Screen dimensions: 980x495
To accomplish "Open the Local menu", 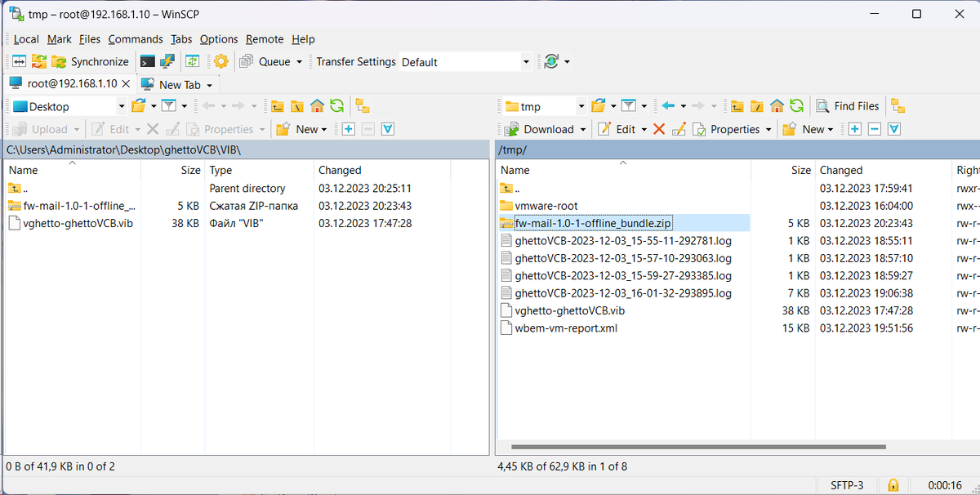I will tap(25, 39).
